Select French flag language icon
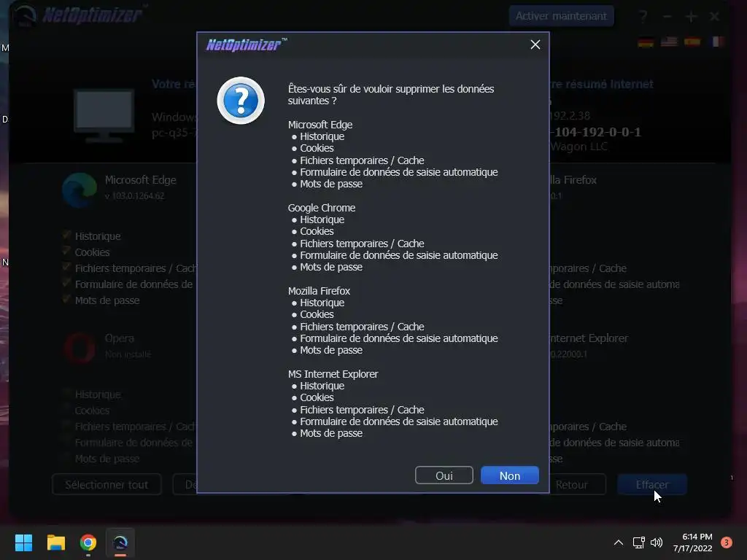 (x=718, y=42)
